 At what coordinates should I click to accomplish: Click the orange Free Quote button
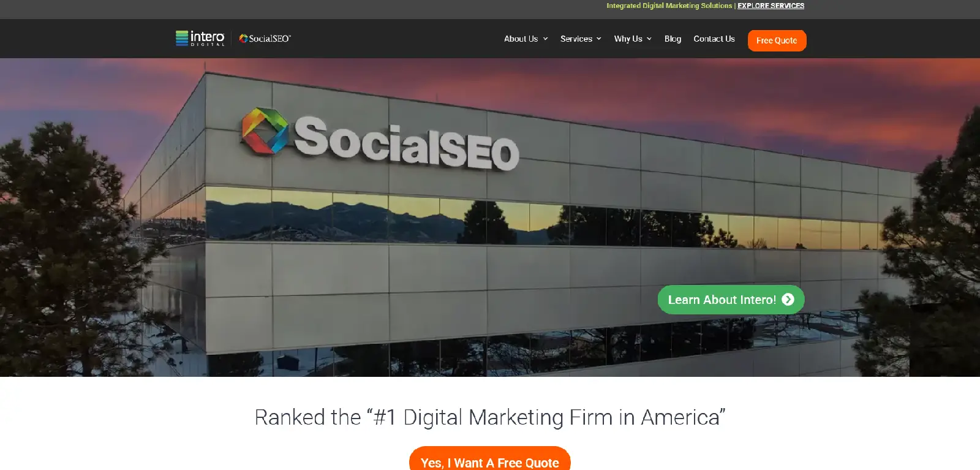(x=777, y=40)
